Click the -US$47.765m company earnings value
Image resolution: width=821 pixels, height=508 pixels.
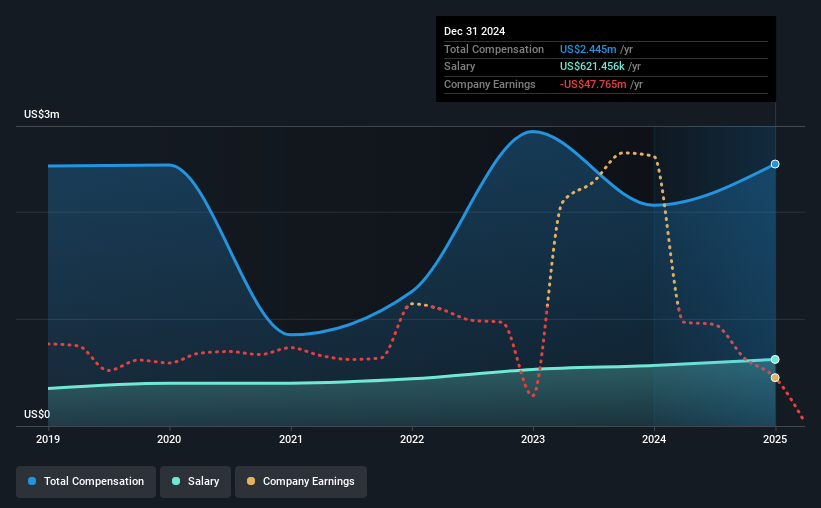pos(593,84)
